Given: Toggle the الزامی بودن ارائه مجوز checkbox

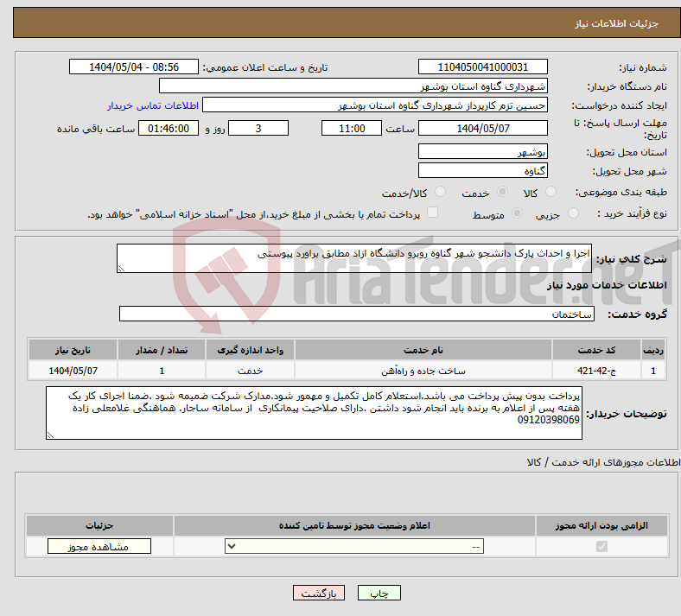Looking at the screenshot, I should tap(601, 546).
